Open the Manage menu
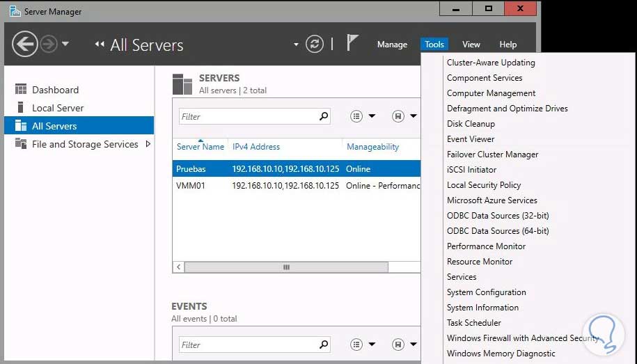637x364 pixels. tap(392, 45)
